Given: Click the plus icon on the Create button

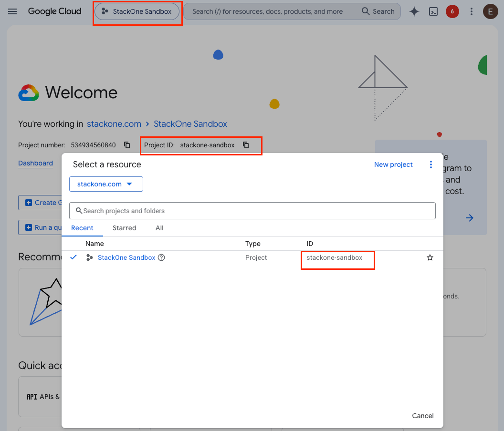Looking at the screenshot, I should [x=29, y=203].
